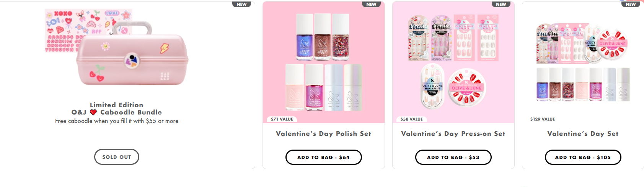Add Valentine's Day Set to bag for $105

tap(583, 157)
